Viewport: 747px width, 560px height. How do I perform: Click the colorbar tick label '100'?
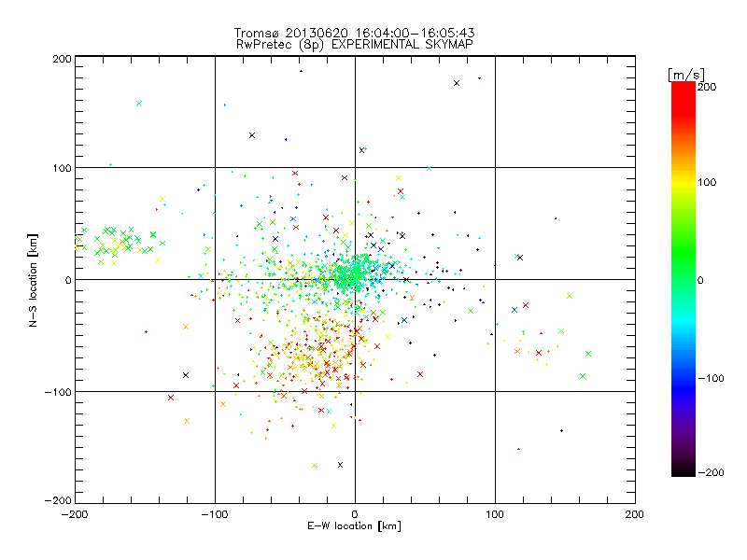click(x=707, y=182)
